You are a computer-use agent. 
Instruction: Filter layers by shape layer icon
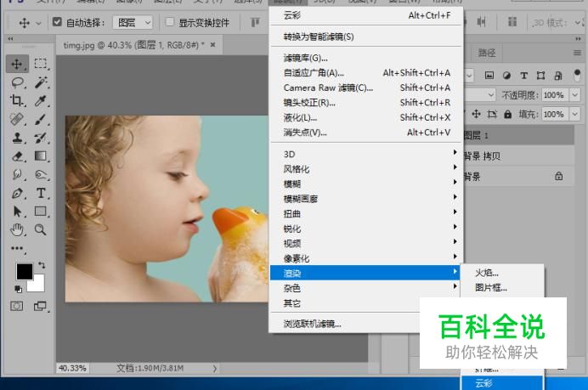pos(540,76)
